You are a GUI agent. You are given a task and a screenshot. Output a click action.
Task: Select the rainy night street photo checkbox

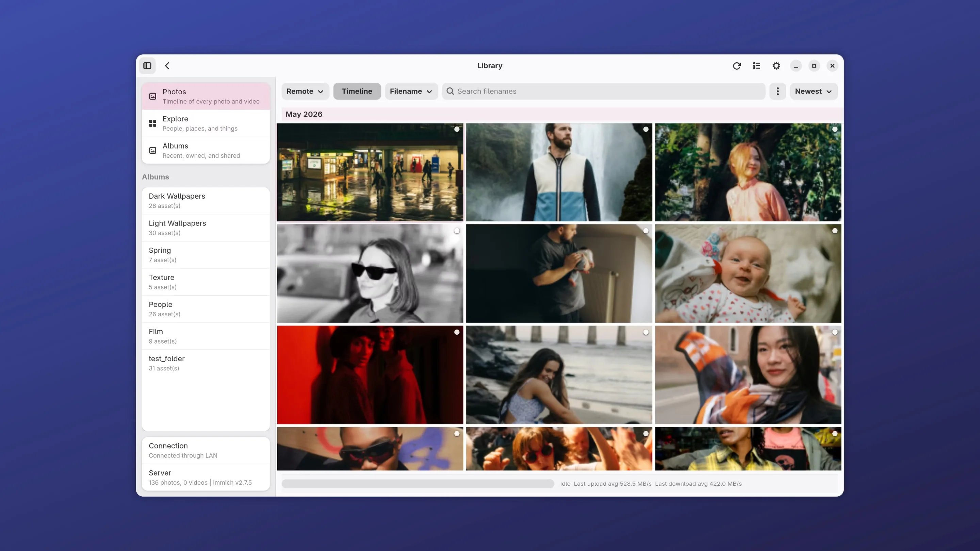pos(457,129)
